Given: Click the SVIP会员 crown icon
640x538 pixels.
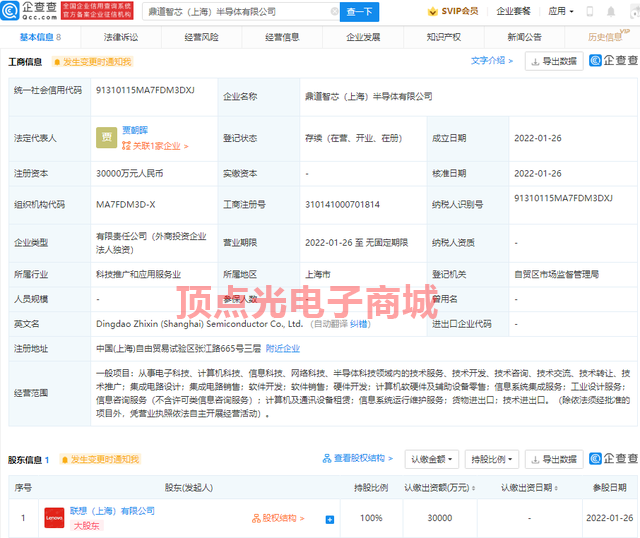Looking at the screenshot, I should point(432,12).
